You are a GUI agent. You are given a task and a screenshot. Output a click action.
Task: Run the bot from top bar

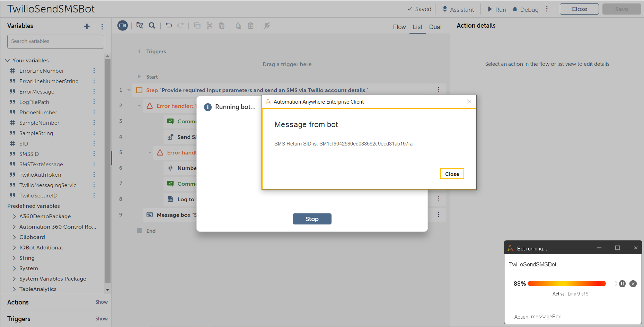click(497, 9)
